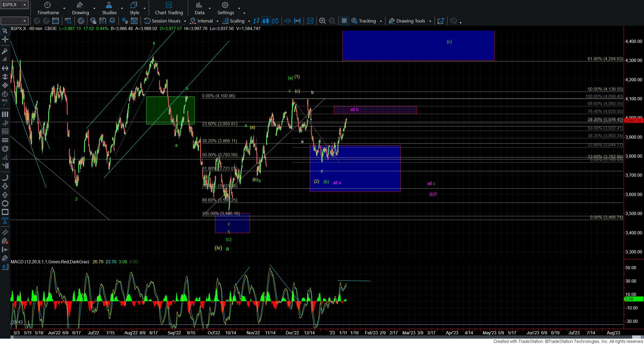Click the blue (c) target box
Viewport: 644px width, 344px height.
[x=418, y=46]
